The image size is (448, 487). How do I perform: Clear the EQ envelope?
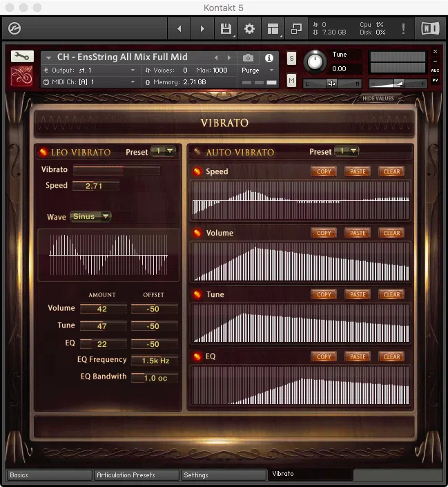pyautogui.click(x=391, y=356)
